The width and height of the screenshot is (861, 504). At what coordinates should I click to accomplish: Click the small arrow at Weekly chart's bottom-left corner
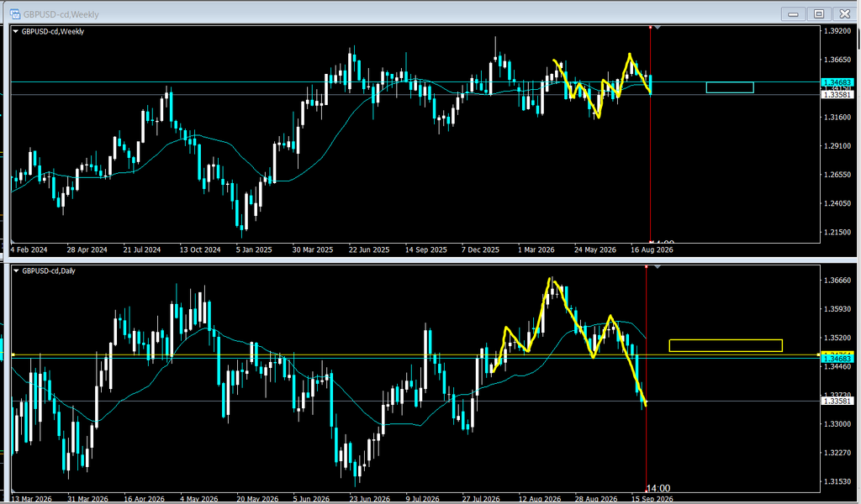tap(13, 241)
